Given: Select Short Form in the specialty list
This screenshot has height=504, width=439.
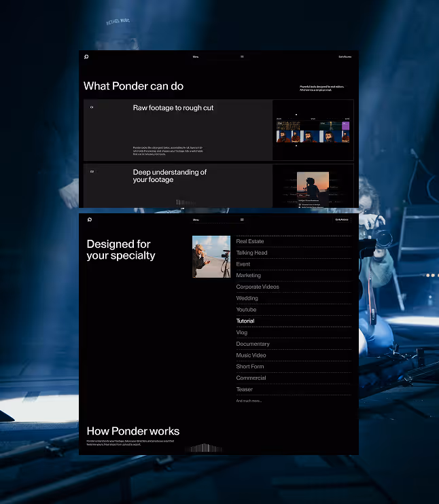Looking at the screenshot, I should [250, 366].
